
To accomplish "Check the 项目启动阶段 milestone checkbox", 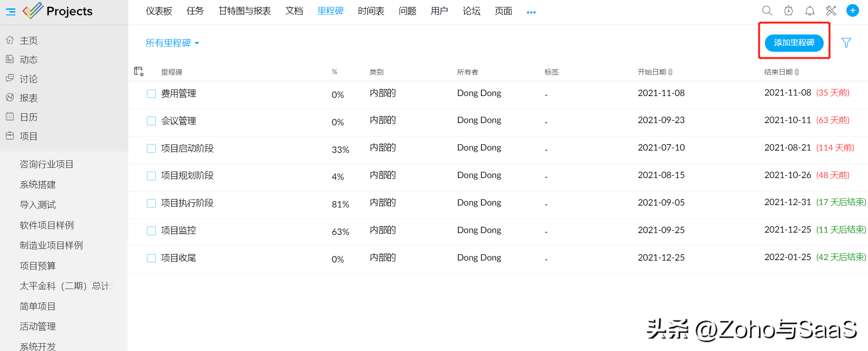I will tap(151, 149).
